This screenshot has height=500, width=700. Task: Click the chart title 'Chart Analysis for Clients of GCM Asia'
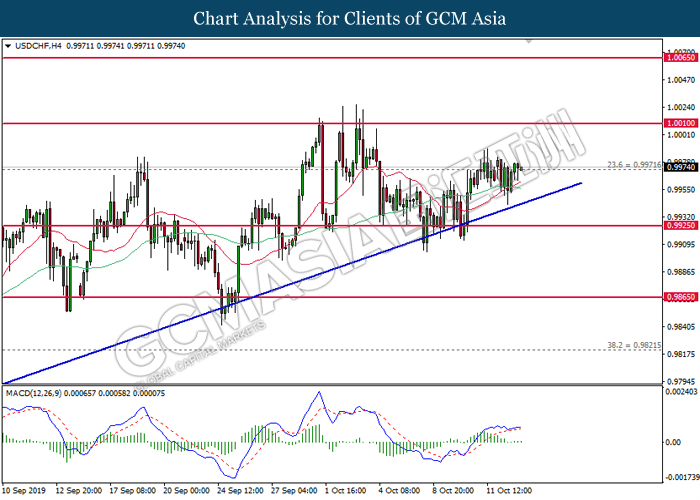(x=350, y=19)
